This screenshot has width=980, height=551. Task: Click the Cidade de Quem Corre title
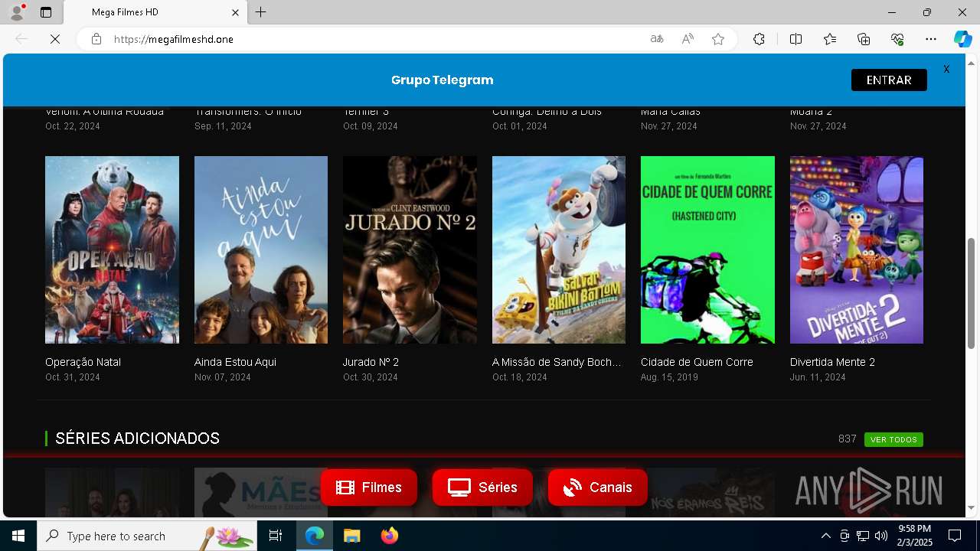697,362
